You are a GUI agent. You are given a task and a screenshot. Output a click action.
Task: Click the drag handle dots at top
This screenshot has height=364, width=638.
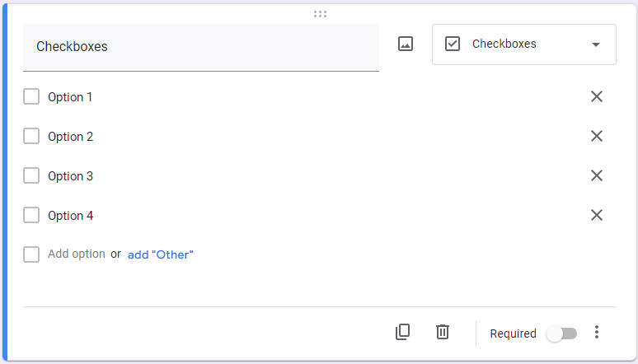(320, 14)
